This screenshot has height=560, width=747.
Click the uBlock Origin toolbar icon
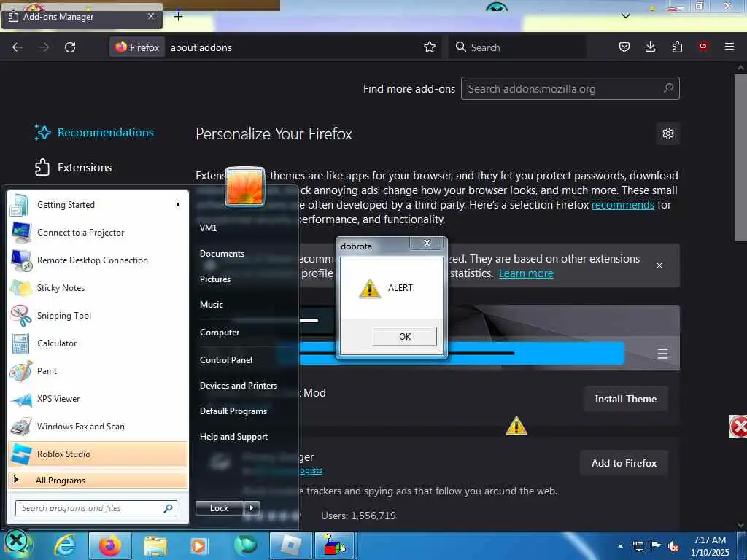[703, 47]
